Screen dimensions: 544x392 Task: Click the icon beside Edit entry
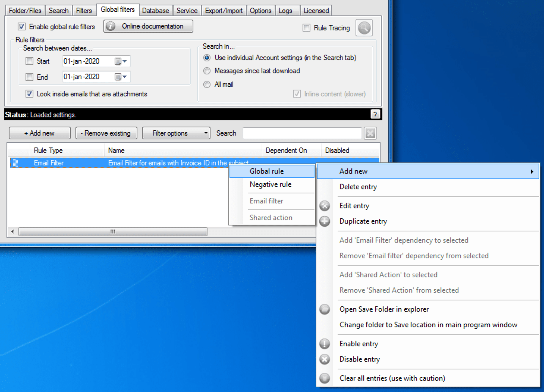pyautogui.click(x=325, y=206)
